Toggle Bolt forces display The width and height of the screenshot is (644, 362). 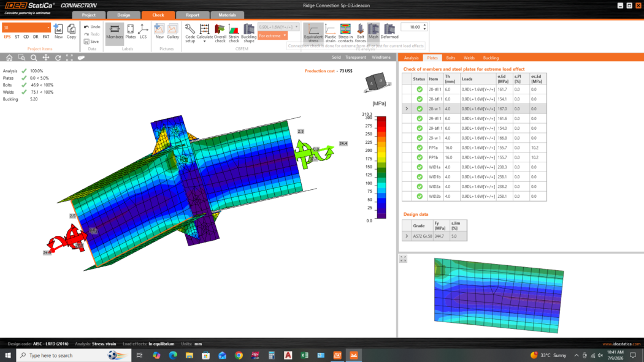(x=360, y=33)
